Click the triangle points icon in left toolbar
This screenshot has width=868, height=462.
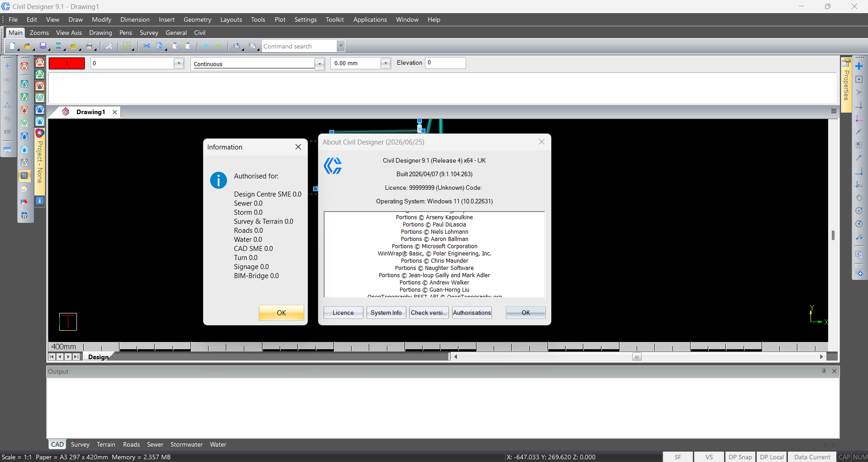coord(7,105)
